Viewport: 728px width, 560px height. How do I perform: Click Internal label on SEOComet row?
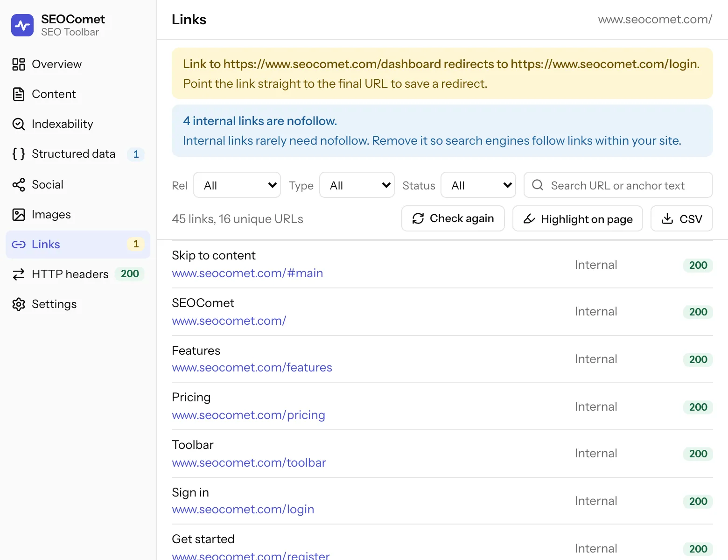coord(596,312)
